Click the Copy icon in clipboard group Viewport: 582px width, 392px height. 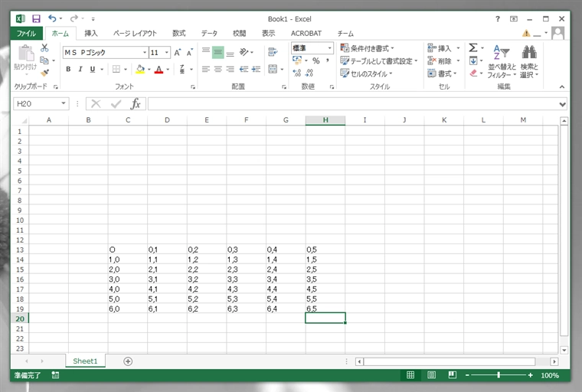(44, 60)
